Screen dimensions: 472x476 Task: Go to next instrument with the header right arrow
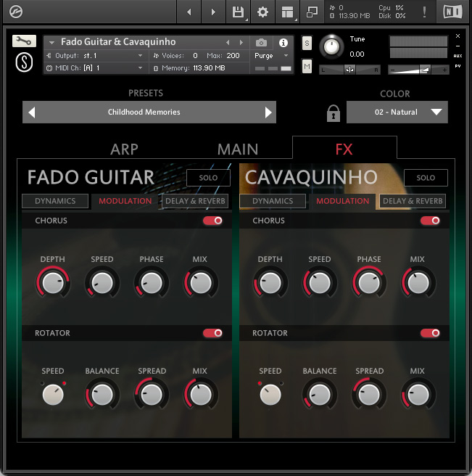click(x=213, y=12)
